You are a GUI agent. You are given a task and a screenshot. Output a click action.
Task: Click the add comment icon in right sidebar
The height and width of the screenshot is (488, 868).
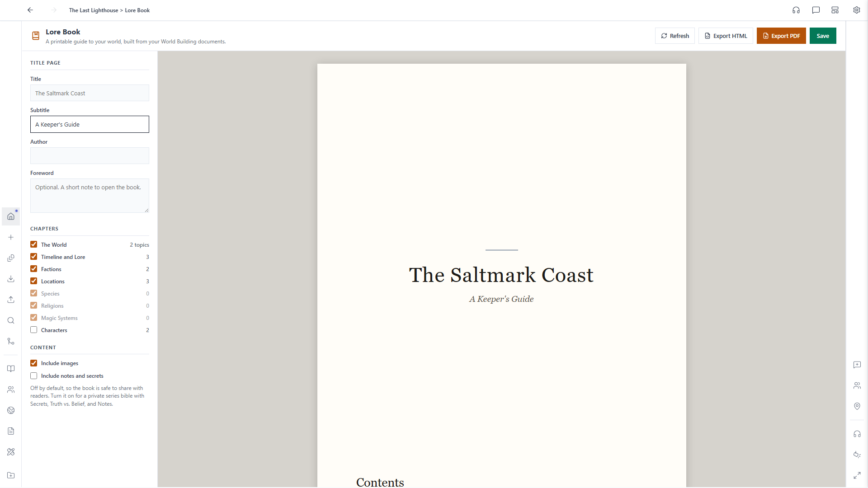click(x=857, y=365)
